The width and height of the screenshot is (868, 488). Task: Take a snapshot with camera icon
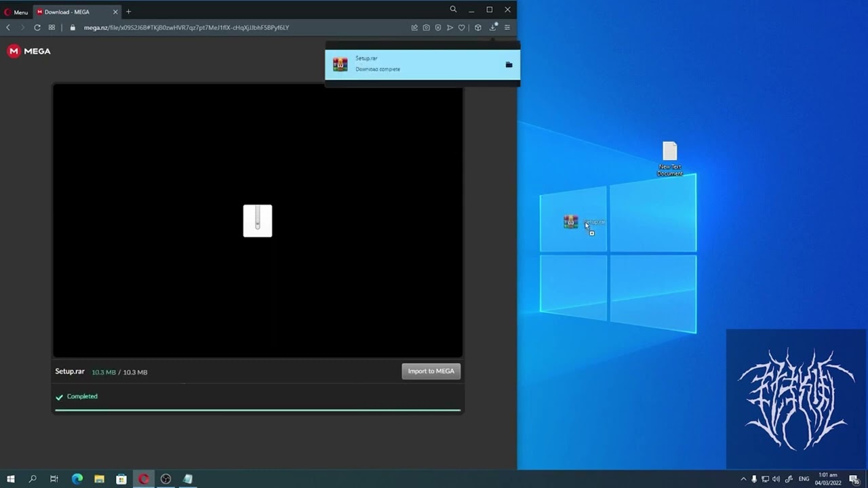click(x=426, y=28)
